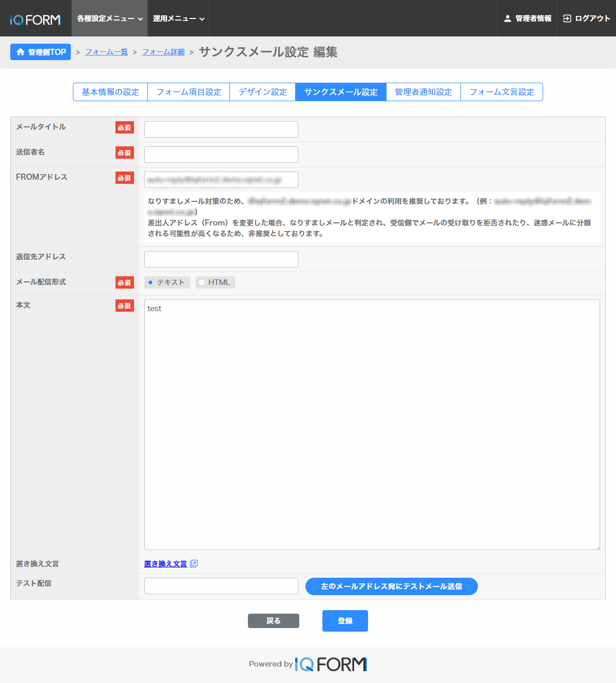
Task: Switch to the 基本情報の設定 tab
Action: click(110, 92)
